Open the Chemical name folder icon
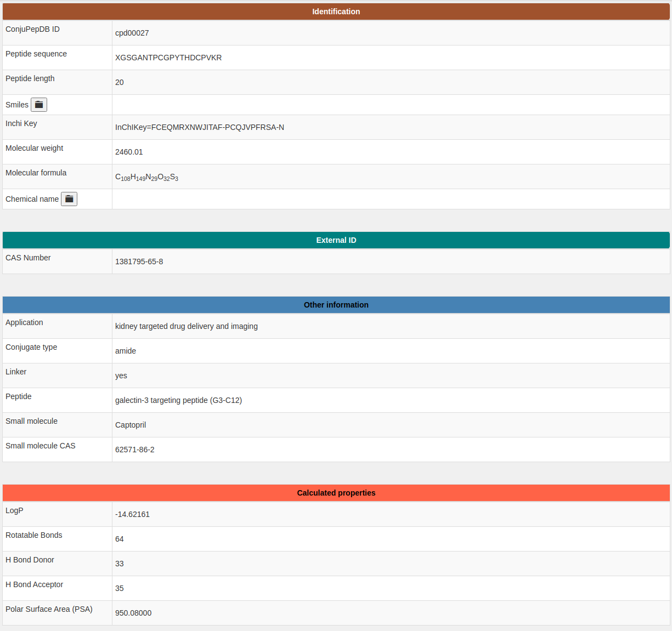The height and width of the screenshot is (631, 672). [69, 199]
